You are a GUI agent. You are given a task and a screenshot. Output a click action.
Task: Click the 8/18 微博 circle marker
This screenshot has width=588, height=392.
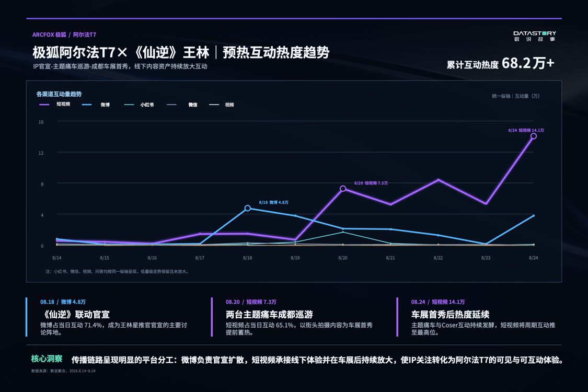point(248,208)
